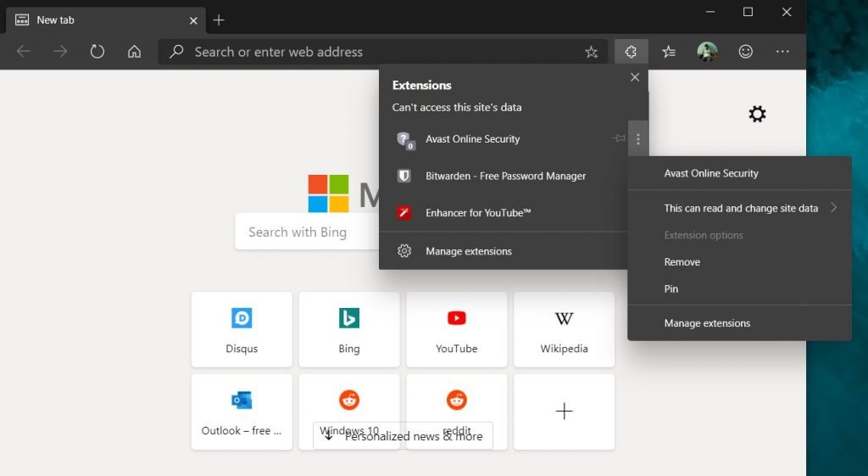Expand This can read and change site data
The height and width of the screenshot is (476, 868).
(739, 209)
